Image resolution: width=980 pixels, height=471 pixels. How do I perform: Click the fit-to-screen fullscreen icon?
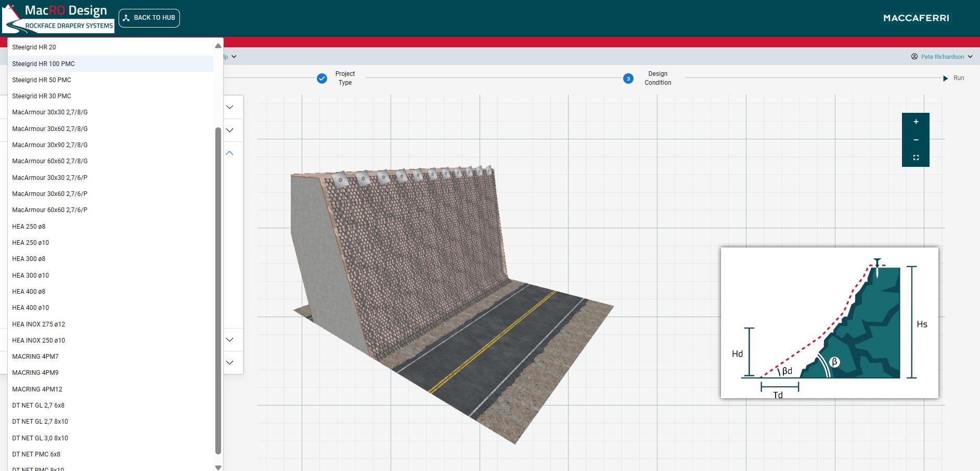[916, 158]
